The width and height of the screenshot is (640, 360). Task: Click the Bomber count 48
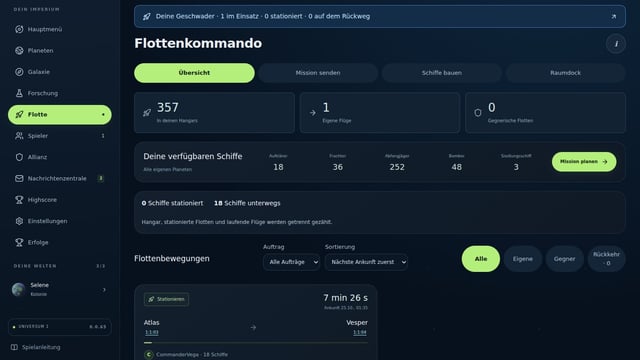point(456,167)
